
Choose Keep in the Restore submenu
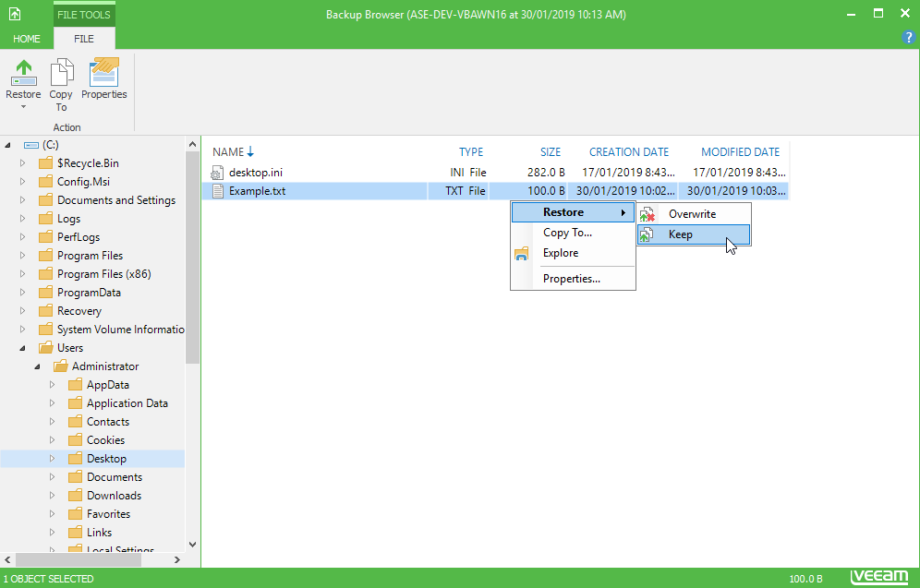tap(681, 234)
